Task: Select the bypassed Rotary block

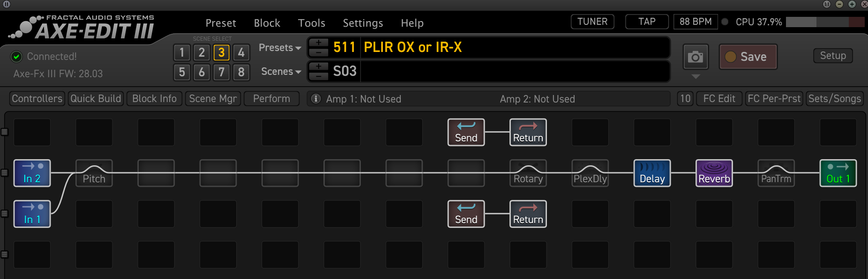Action: 528,173
